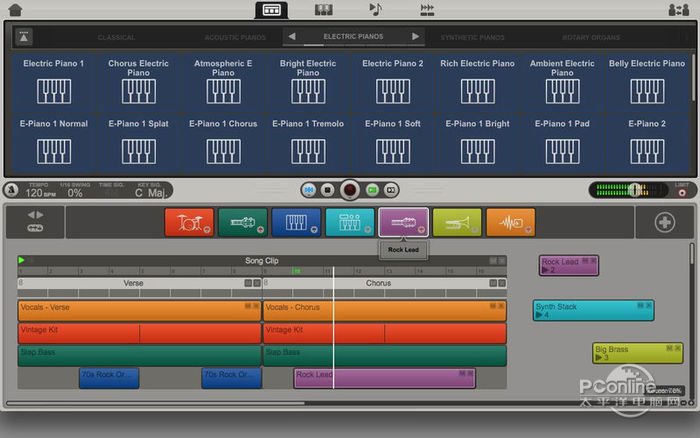700x438 pixels.
Task: Switch to the Synthetic Pianos category tab
Action: click(x=472, y=37)
